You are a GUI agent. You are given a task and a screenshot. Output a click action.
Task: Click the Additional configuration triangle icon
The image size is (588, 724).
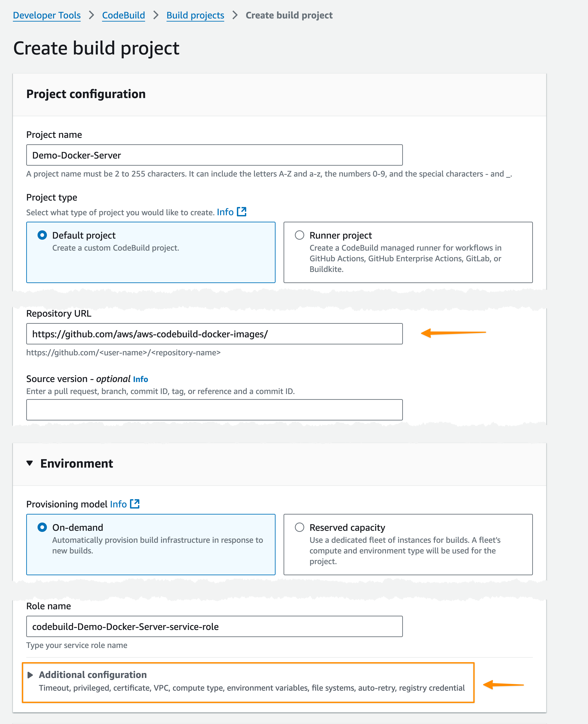[x=30, y=675]
